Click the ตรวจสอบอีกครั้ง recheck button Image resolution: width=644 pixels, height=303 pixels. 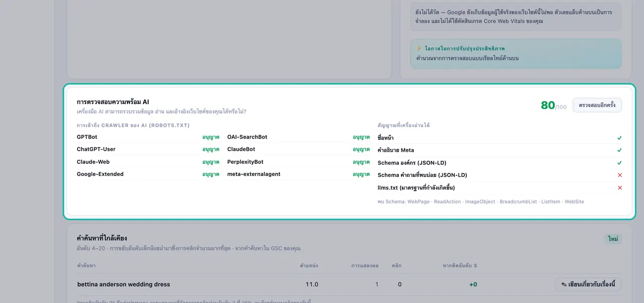tap(597, 105)
